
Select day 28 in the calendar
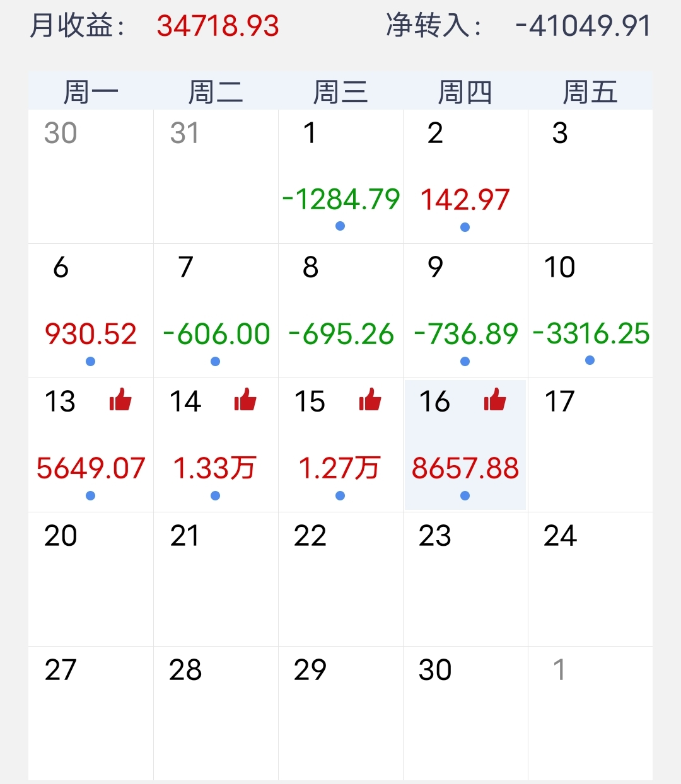(216, 713)
